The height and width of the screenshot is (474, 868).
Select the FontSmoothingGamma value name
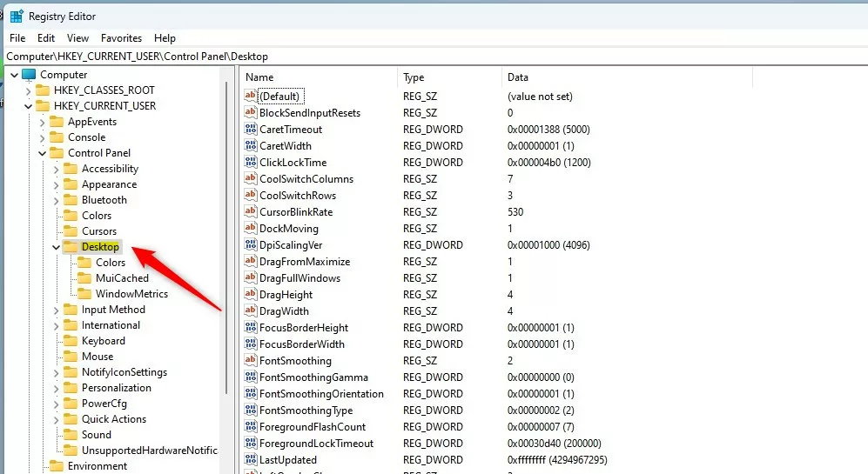(x=314, y=377)
